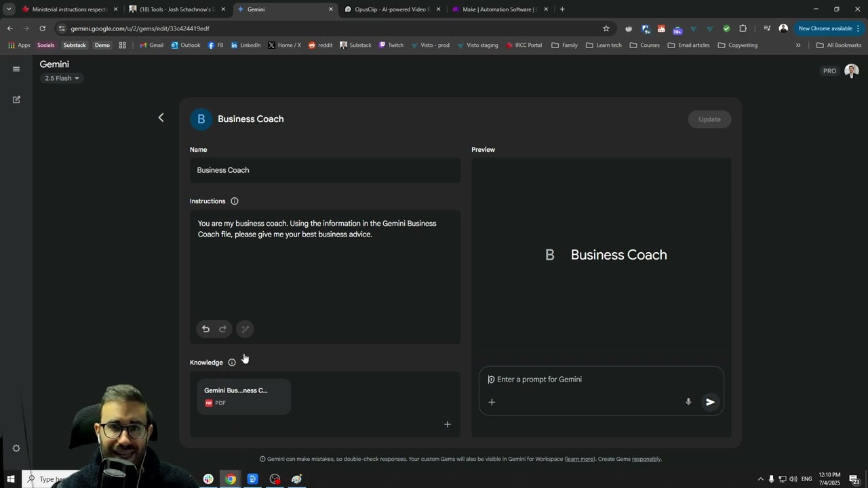868x488 pixels.
Task: Switch to the Tools - Josh Schachnow tab
Action: point(178,9)
